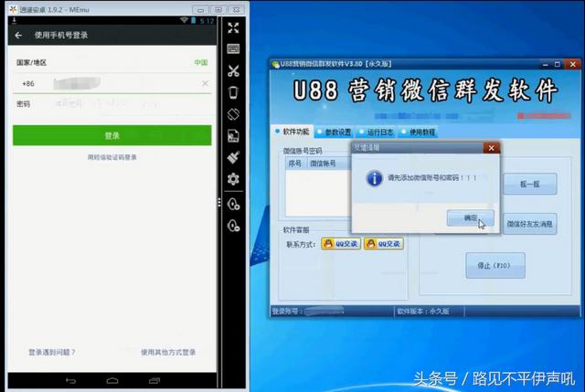
Task: Click the MEmu sidebar collapse handle
Action: 219,203
